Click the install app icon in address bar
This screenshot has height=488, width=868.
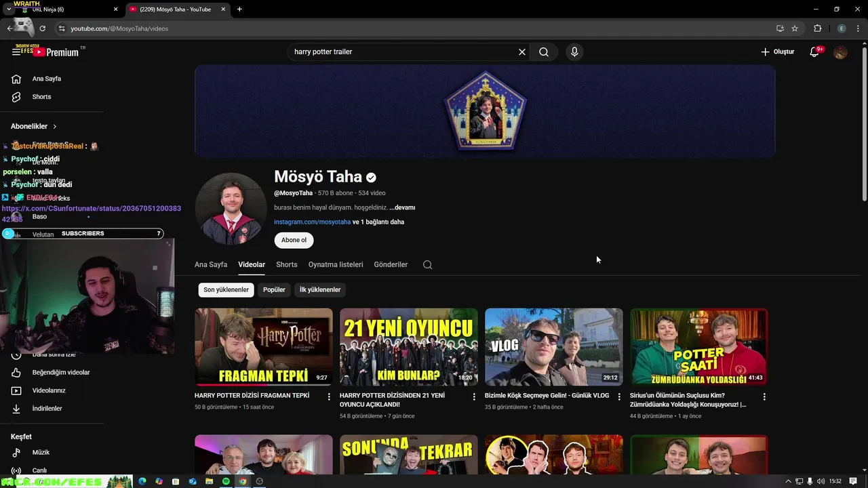coord(780,28)
